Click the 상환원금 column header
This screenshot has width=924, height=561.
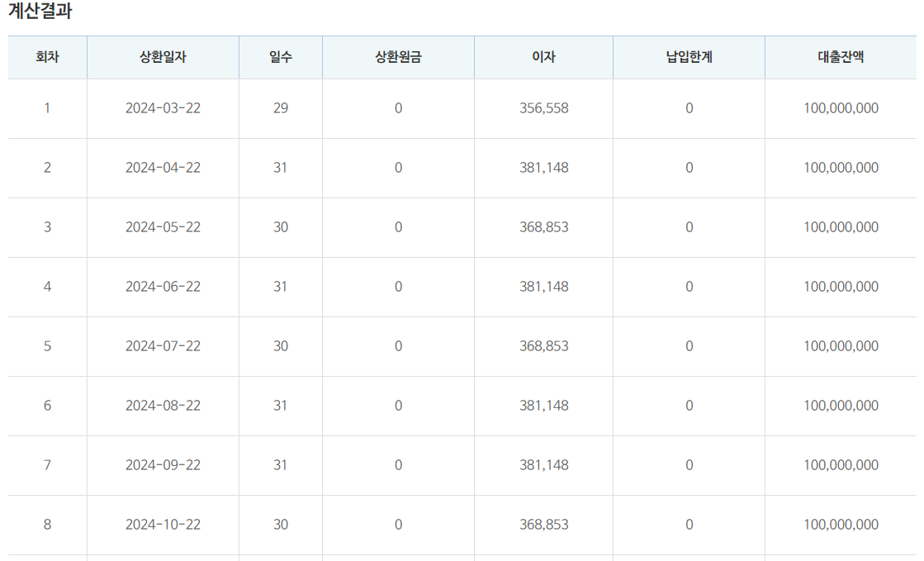pos(397,56)
